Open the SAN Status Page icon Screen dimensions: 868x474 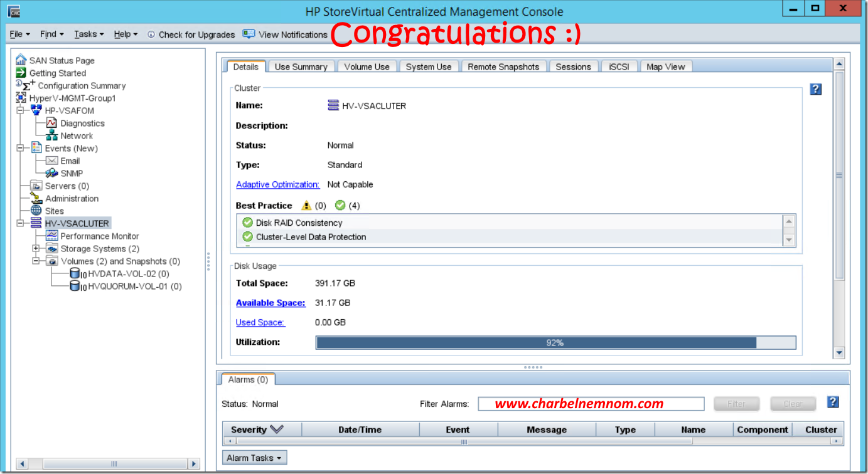(21, 60)
